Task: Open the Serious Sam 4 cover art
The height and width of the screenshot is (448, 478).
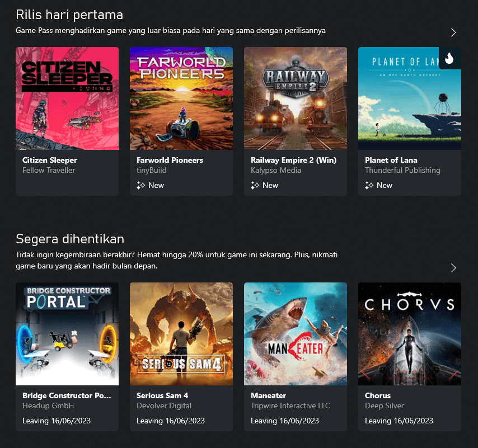Action: [x=181, y=334]
